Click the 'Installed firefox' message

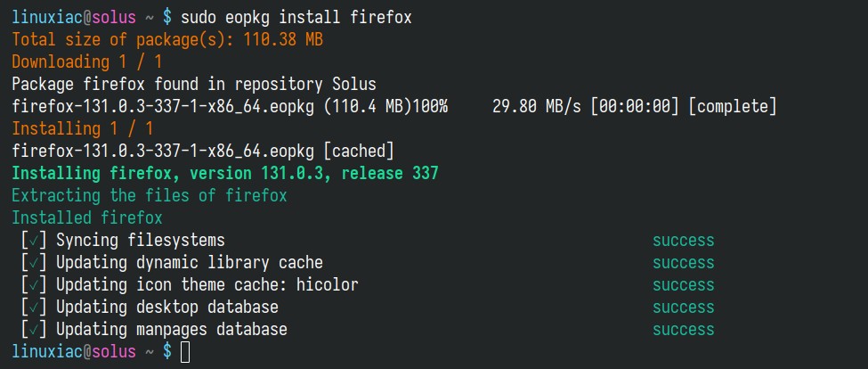click(x=87, y=217)
